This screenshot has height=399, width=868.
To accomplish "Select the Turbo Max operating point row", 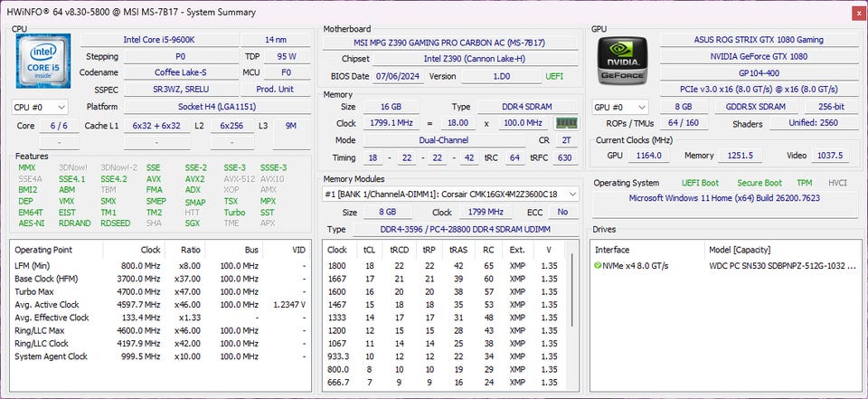I will click(x=161, y=291).
